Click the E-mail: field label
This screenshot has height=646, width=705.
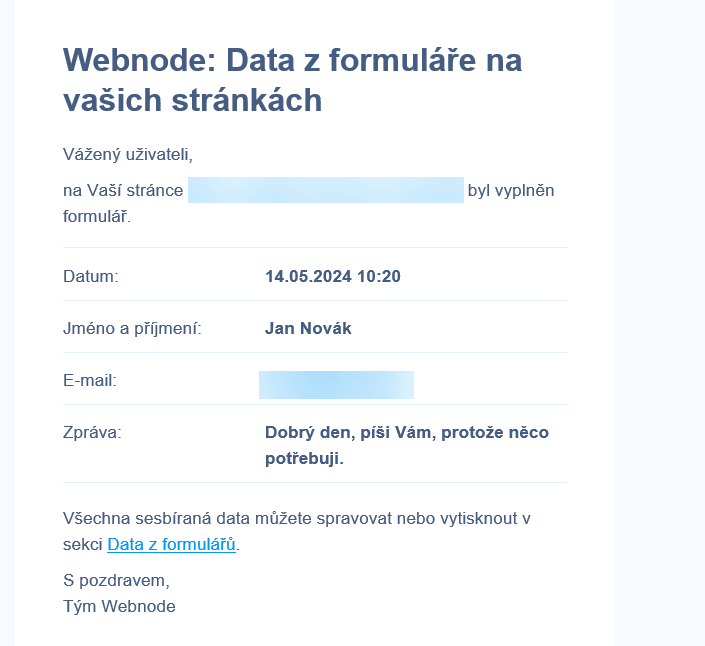tap(90, 380)
